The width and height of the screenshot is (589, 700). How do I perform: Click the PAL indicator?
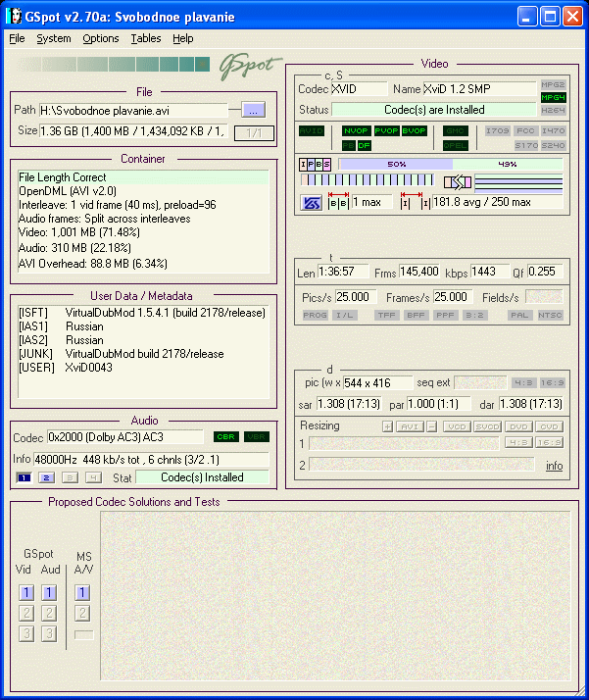point(519,315)
